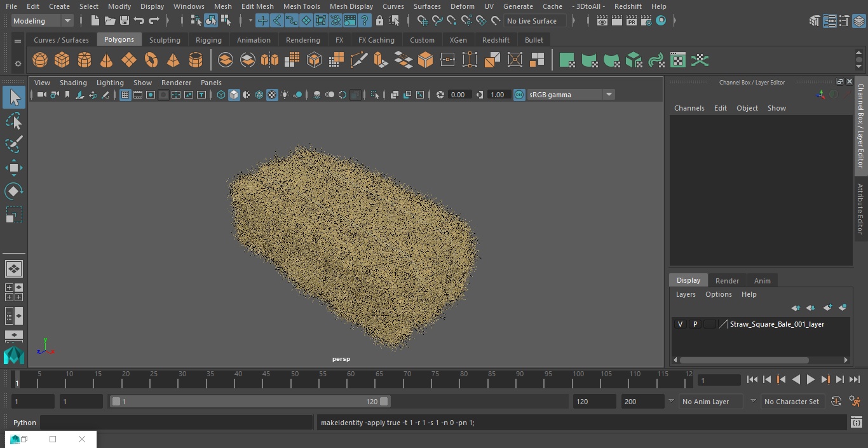Activate the Select tool in toolbox
The width and height of the screenshot is (868, 448).
[x=14, y=97]
